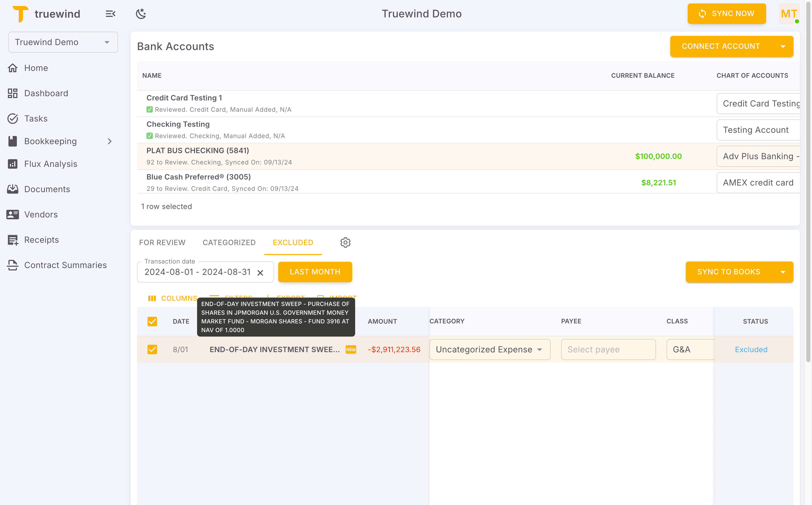Open Contract Summaries
The width and height of the screenshot is (812, 505).
pos(65,265)
